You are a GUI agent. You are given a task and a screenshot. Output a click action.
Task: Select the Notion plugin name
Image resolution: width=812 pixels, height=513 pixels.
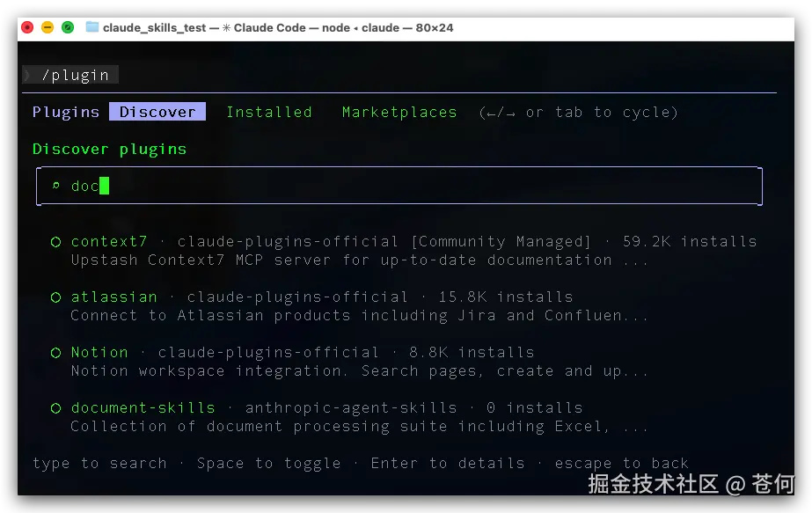[99, 352]
